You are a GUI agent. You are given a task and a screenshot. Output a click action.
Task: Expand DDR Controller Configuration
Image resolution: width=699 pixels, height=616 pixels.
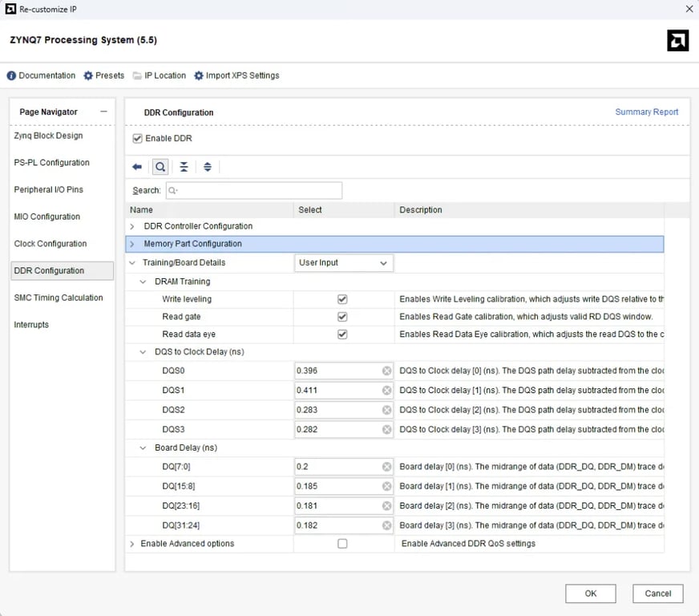pyautogui.click(x=132, y=227)
